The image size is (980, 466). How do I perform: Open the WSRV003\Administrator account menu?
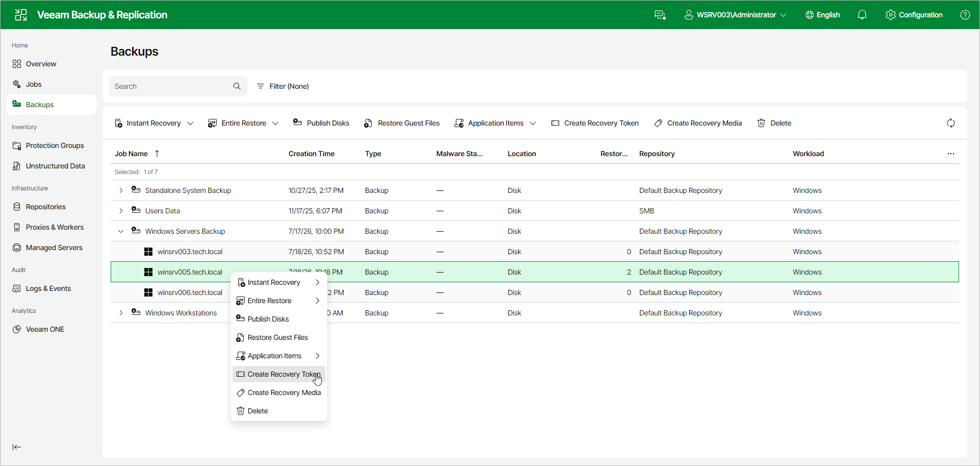[x=735, y=15]
